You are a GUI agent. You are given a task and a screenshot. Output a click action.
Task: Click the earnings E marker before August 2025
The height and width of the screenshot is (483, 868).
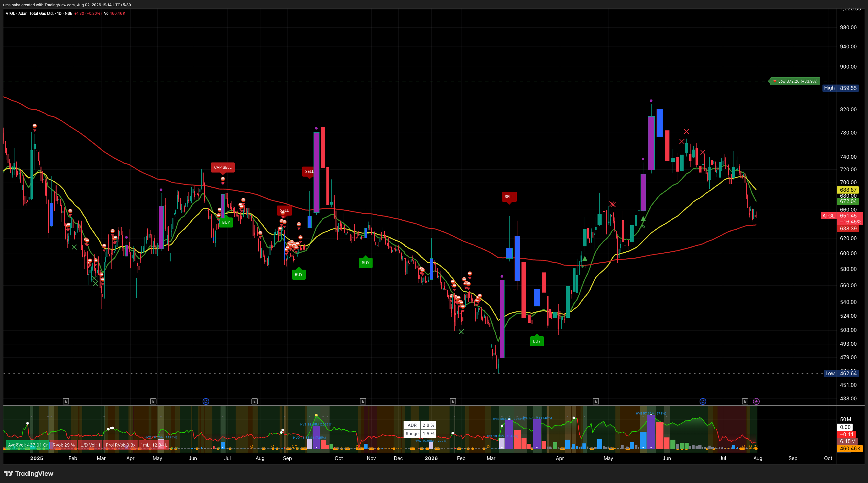[254, 401]
